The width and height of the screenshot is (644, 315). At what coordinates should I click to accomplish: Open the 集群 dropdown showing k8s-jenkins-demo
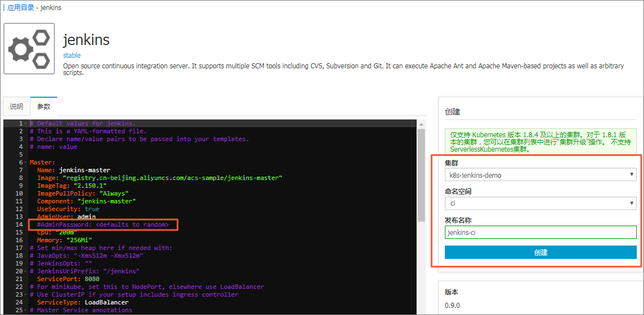tap(540, 175)
